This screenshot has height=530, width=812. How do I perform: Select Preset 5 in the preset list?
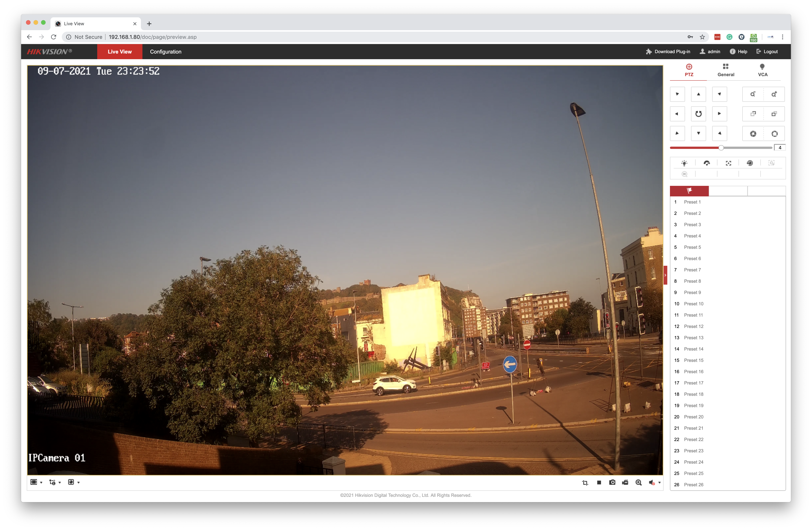click(692, 247)
